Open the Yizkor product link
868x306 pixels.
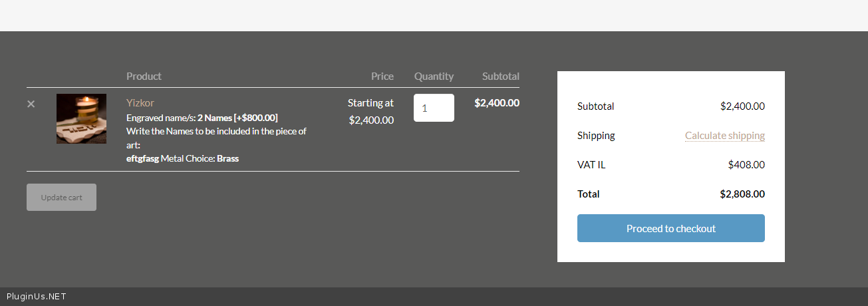pos(140,102)
